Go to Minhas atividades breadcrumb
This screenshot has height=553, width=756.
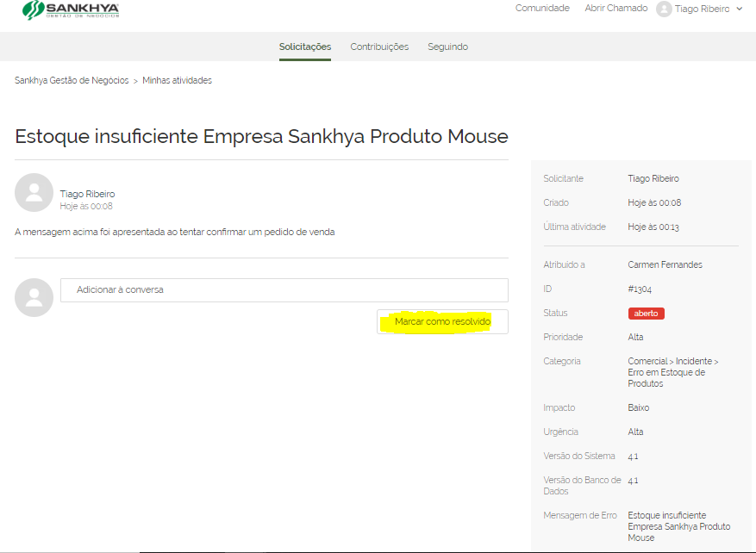coord(177,80)
